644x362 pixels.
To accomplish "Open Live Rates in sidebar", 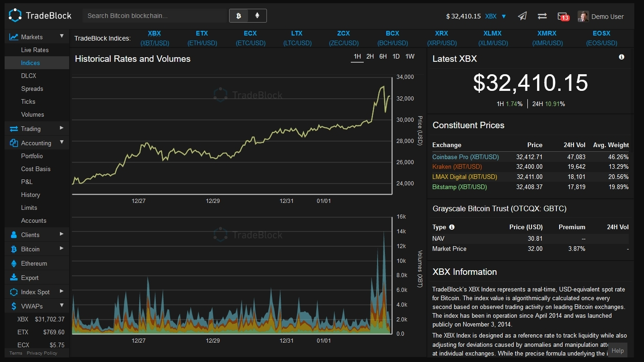I will 35,50.
